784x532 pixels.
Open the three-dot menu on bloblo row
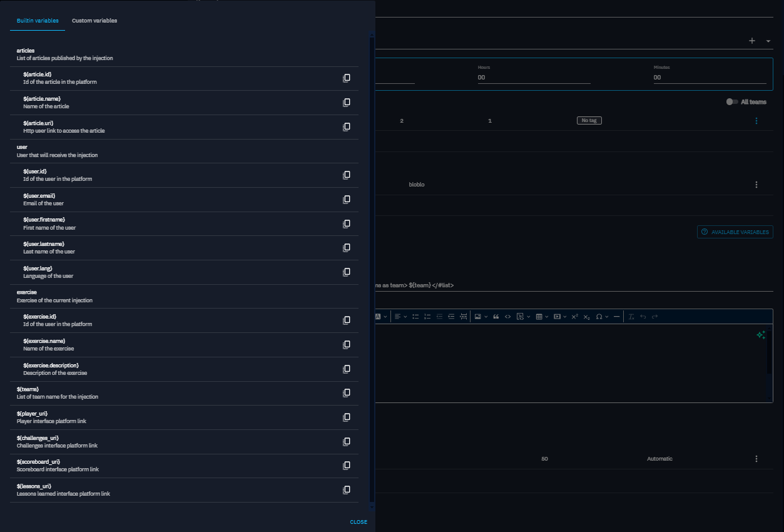(x=756, y=185)
